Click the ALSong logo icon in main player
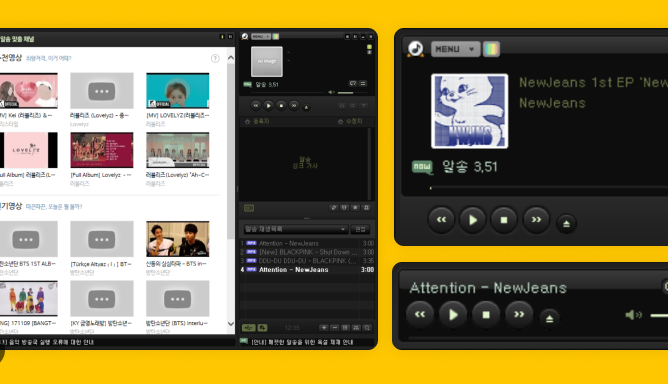This screenshot has width=668, height=384. pyautogui.click(x=245, y=37)
